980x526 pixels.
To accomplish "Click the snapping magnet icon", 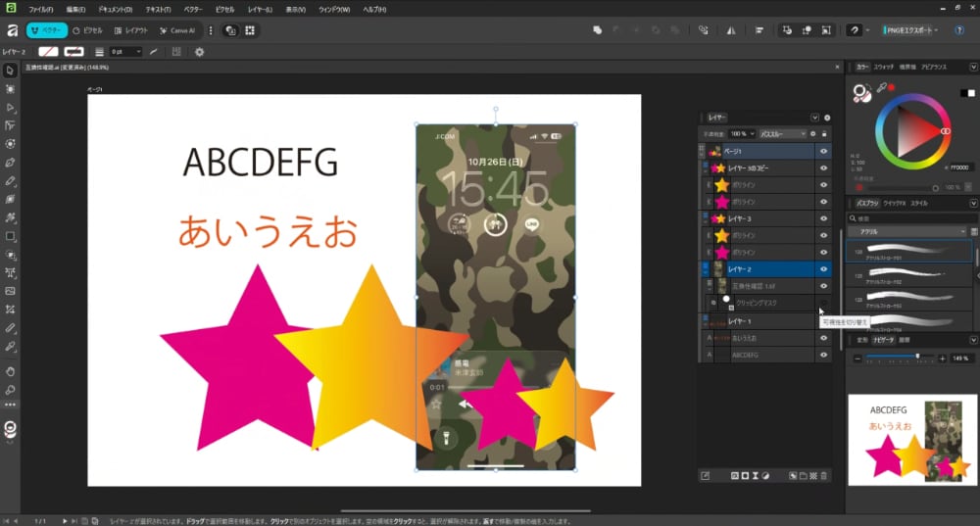I will pyautogui.click(x=855, y=30).
